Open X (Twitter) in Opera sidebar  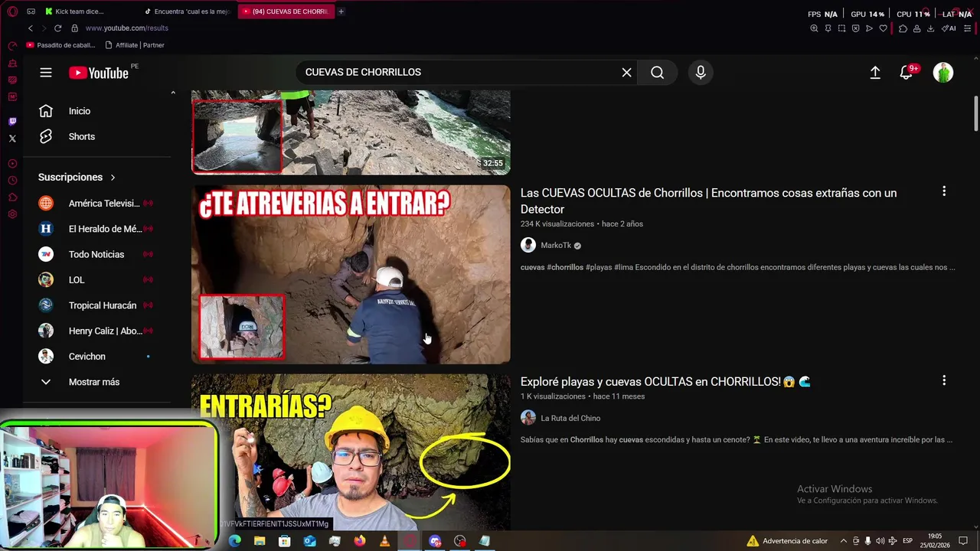tap(12, 139)
